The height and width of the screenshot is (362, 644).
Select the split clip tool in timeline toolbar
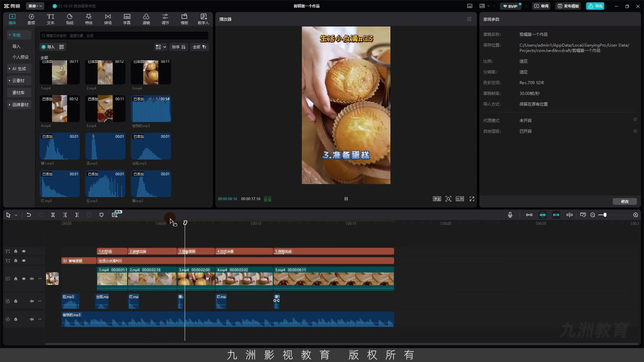tap(53, 215)
